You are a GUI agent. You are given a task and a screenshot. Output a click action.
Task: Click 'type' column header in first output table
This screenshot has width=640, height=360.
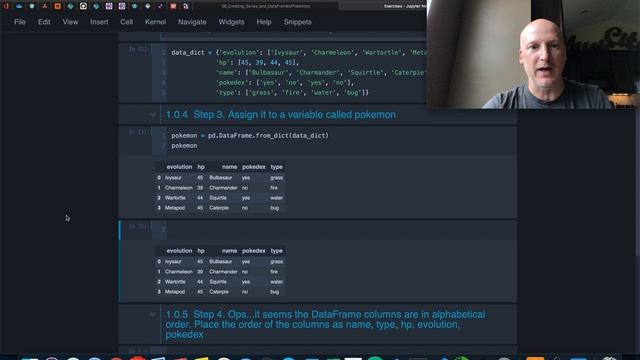point(276,167)
